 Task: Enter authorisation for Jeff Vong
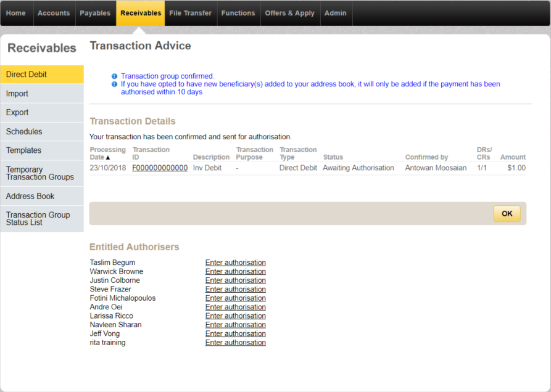coord(235,333)
